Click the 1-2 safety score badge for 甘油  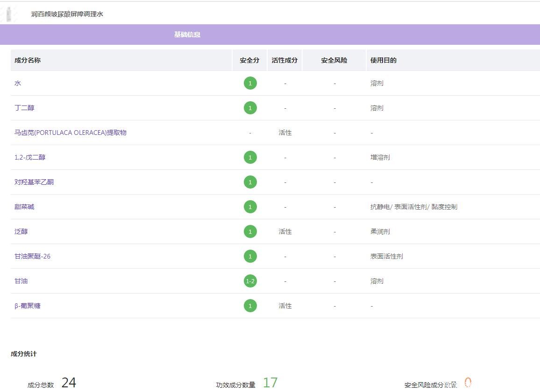(x=250, y=281)
